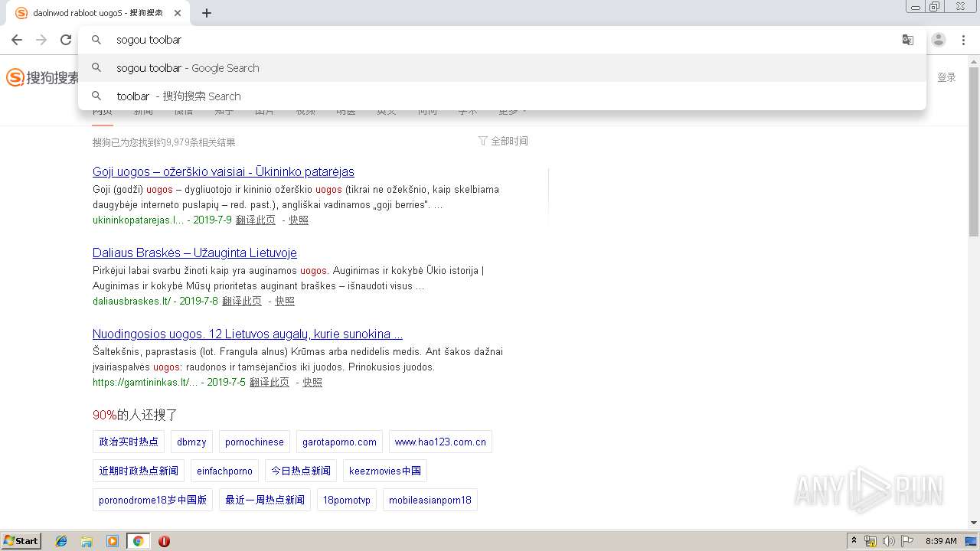Click 翻译此页 for the Goji result

[256, 220]
